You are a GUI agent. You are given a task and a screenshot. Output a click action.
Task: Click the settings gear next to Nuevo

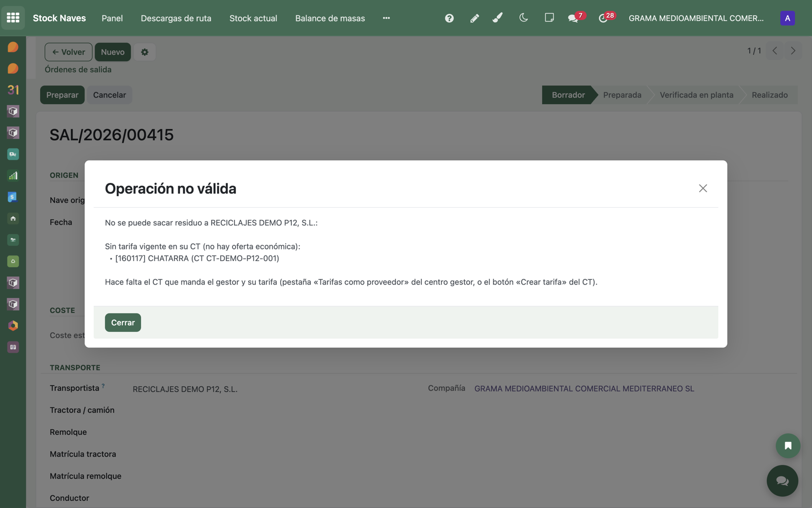(x=145, y=52)
